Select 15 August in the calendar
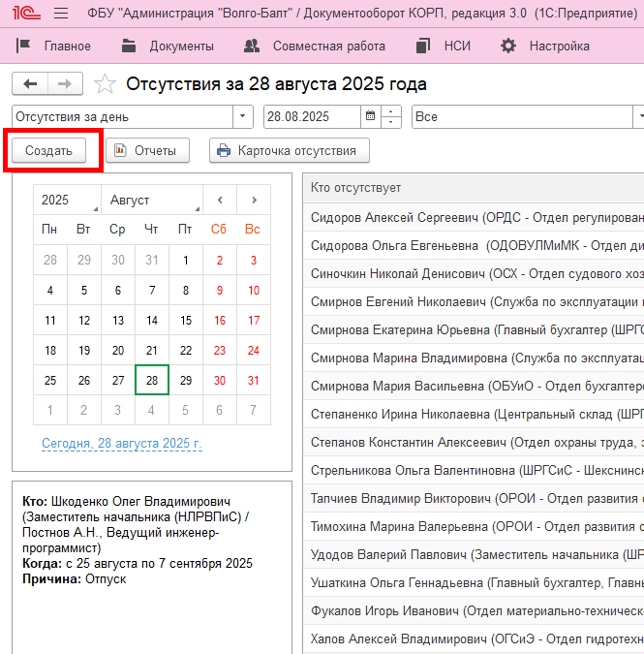This screenshot has height=654, width=644. tap(186, 320)
